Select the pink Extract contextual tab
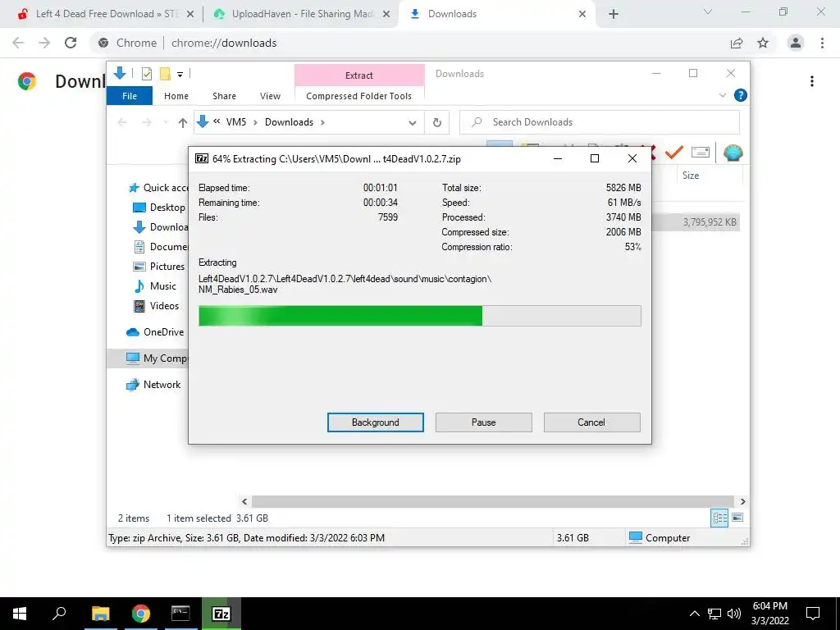Viewport: 840px width, 630px height. (x=359, y=75)
